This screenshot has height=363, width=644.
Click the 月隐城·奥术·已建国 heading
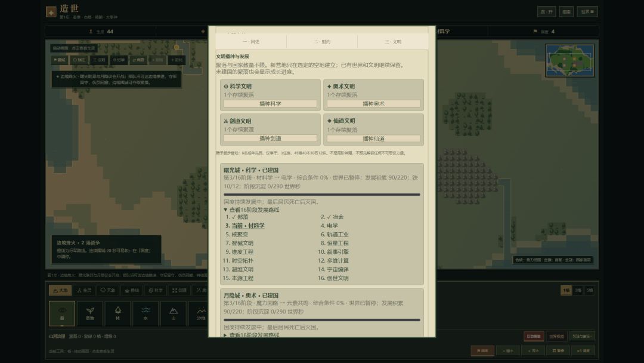(x=251, y=295)
